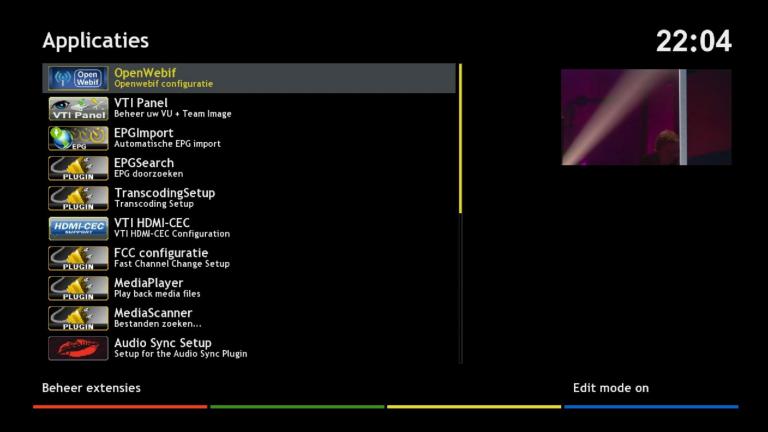The width and height of the screenshot is (768, 432).
Task: Open the OpenWebif configuratie entry
Action: tap(163, 78)
